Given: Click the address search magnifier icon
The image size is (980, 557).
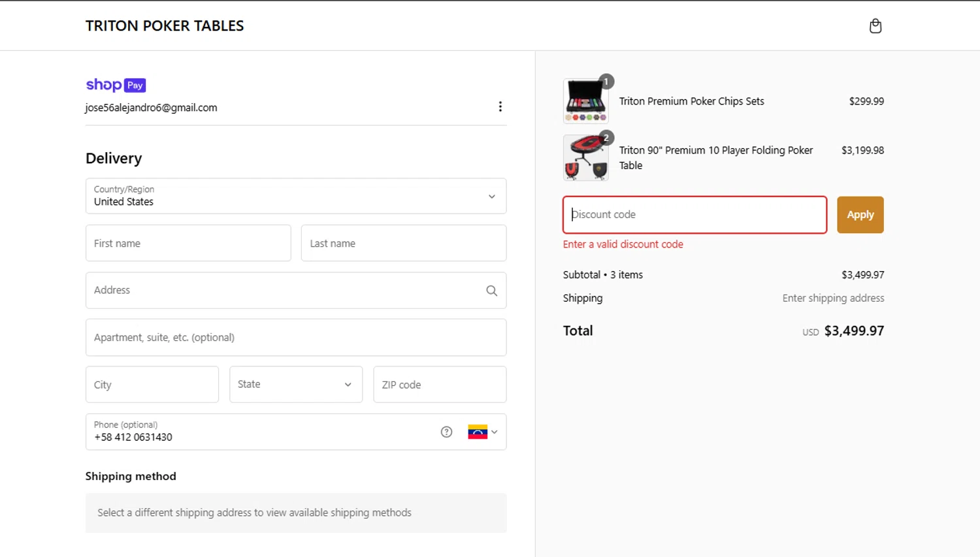Looking at the screenshot, I should click(492, 291).
